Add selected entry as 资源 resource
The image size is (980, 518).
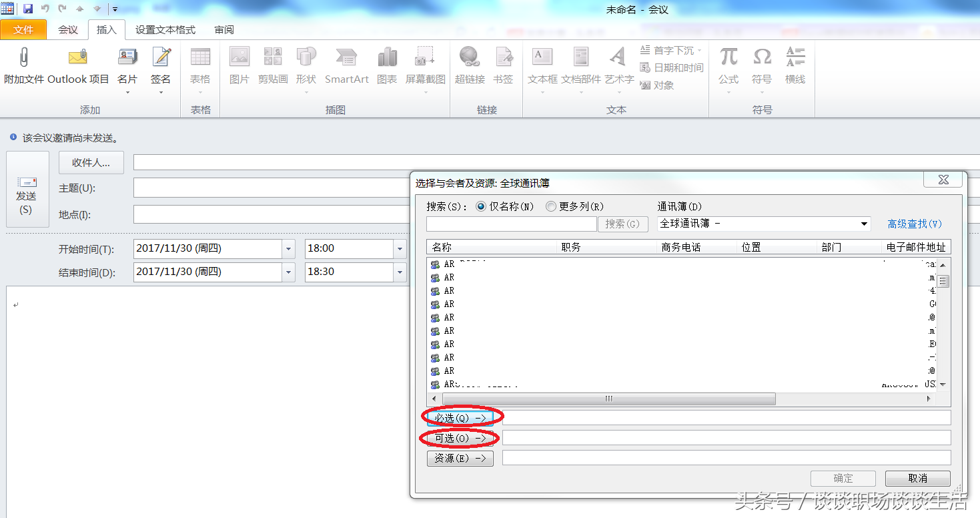(x=460, y=459)
